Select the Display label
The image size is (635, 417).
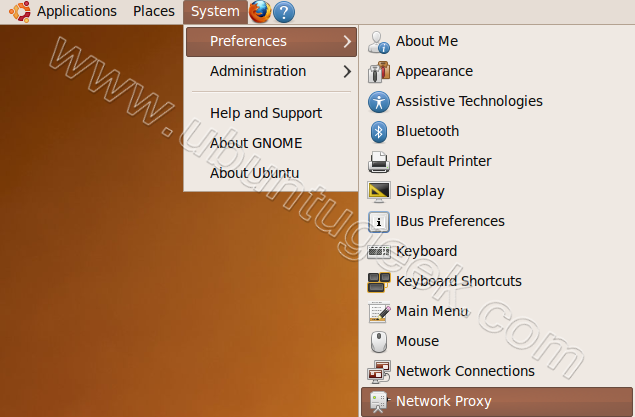420,191
